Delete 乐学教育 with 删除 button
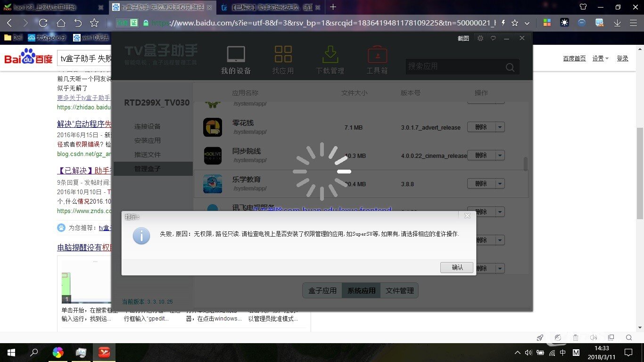The width and height of the screenshot is (644, 362). [481, 184]
